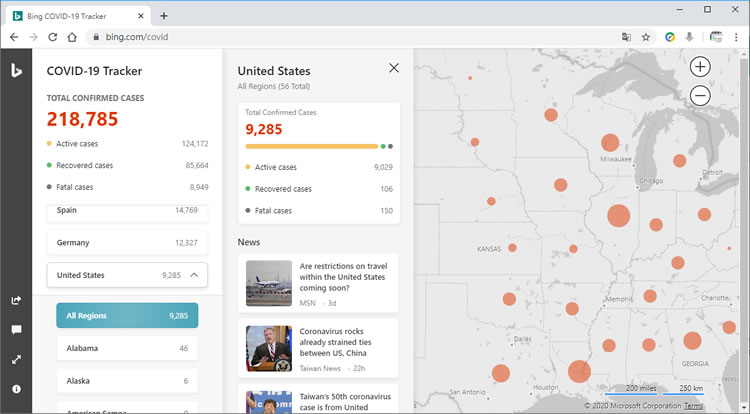This screenshot has width=750, height=414.
Task: Click the COVID-19 Tracker heading
Action: tap(94, 71)
